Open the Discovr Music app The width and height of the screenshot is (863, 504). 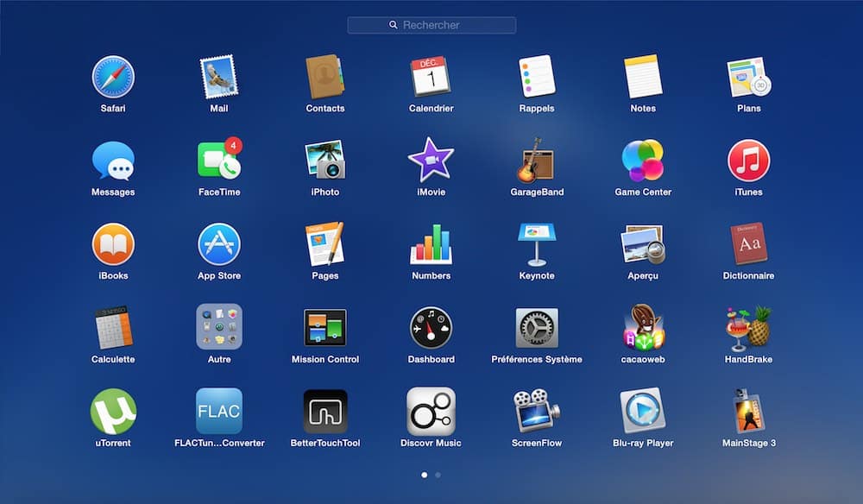click(x=431, y=412)
